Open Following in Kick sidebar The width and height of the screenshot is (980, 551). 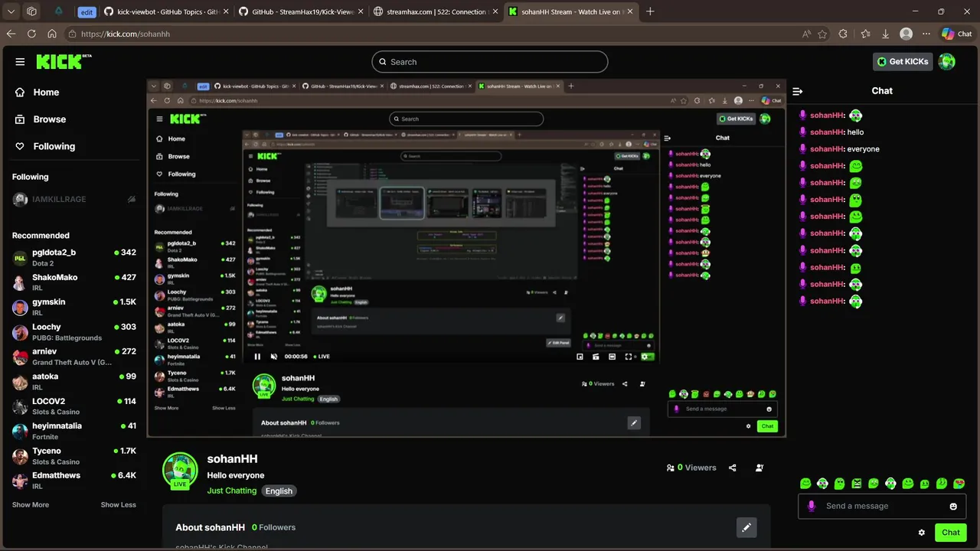pyautogui.click(x=44, y=146)
